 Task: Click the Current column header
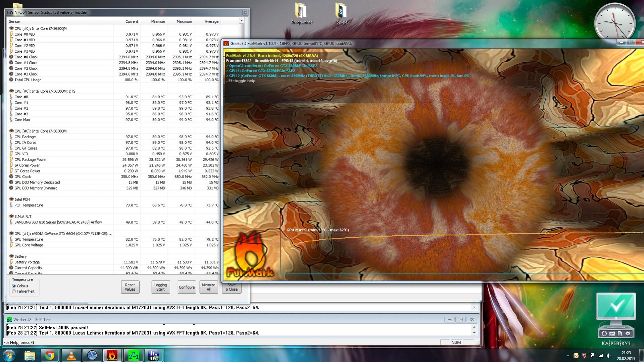click(x=127, y=21)
